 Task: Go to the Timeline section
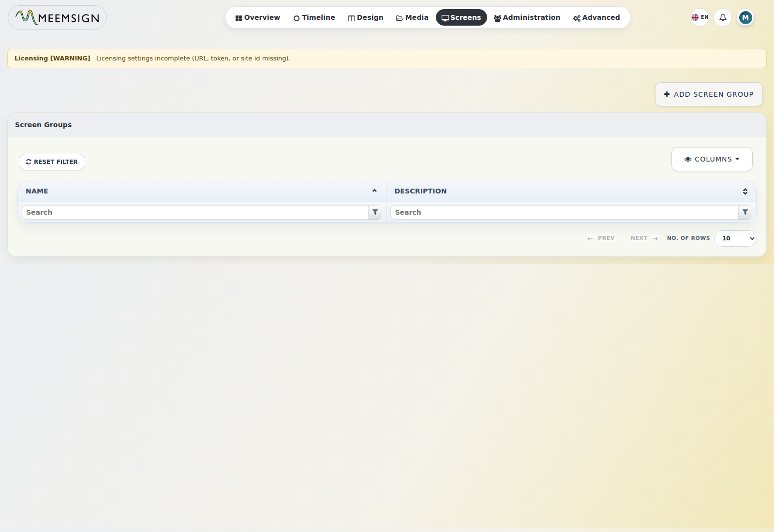314,17
